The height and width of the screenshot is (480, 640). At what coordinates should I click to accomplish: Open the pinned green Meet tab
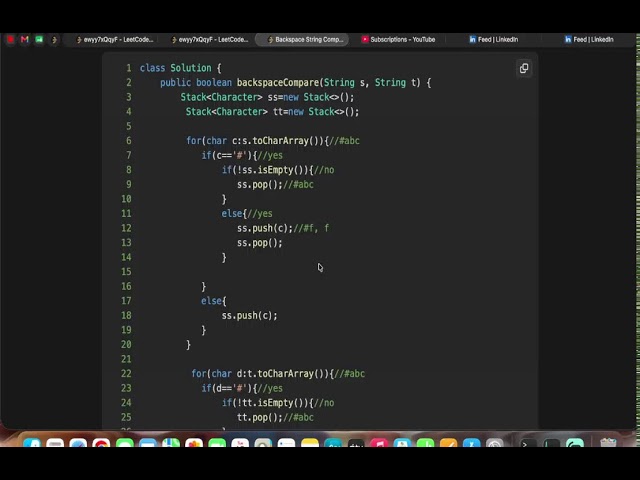(39, 39)
